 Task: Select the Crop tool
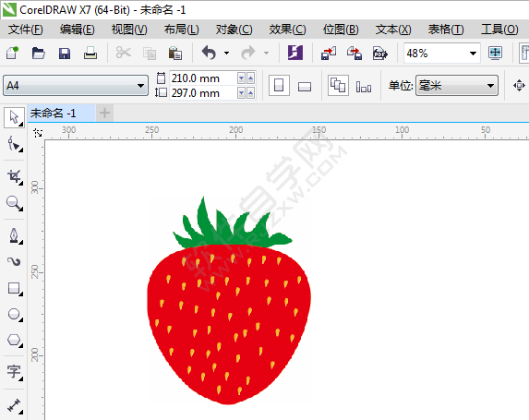(x=14, y=177)
